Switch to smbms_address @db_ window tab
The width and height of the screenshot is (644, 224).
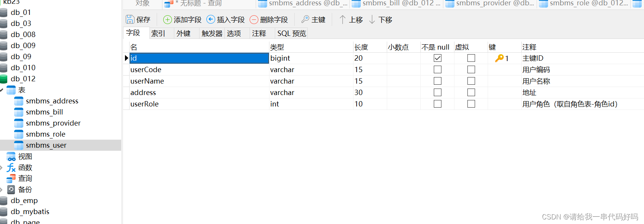pyautogui.click(x=303, y=4)
